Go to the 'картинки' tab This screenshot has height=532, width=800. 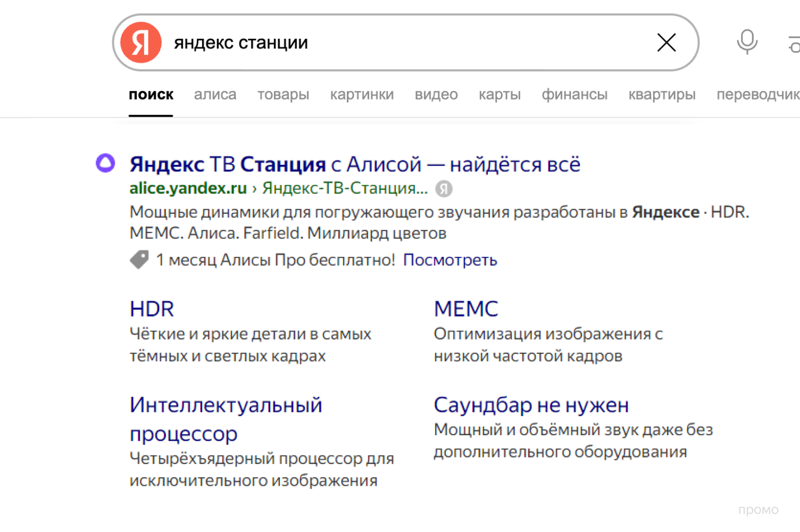pyautogui.click(x=362, y=95)
